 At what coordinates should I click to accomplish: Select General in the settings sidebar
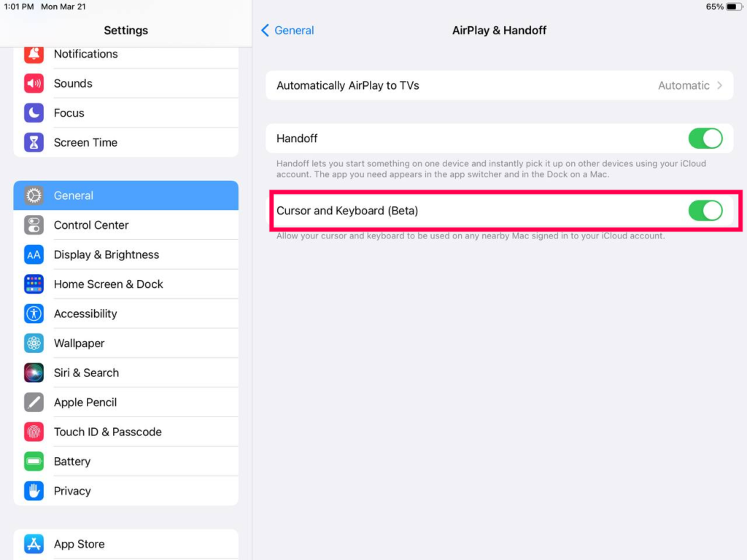(x=125, y=195)
